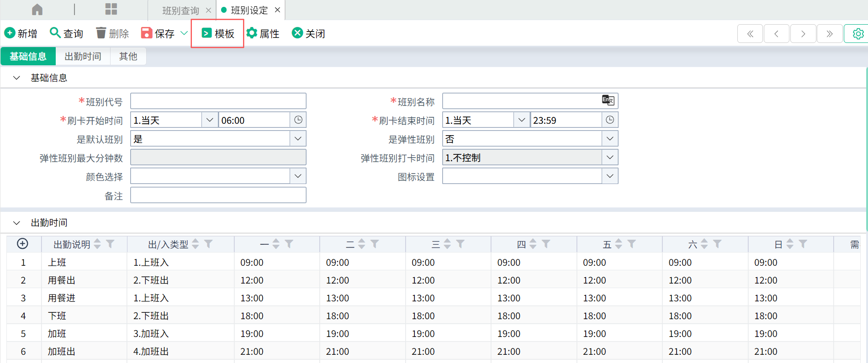Click the filter icon in 出勤说明 column
This screenshot has width=868, height=363.
(x=110, y=244)
